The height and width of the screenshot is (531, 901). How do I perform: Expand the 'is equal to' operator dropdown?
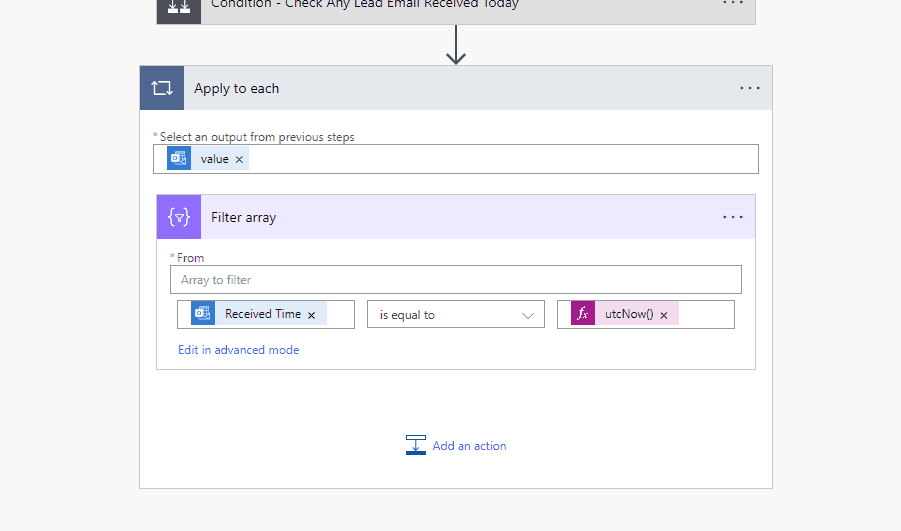coord(455,315)
